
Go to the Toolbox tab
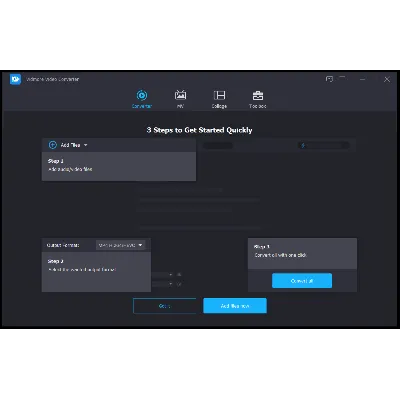(258, 99)
